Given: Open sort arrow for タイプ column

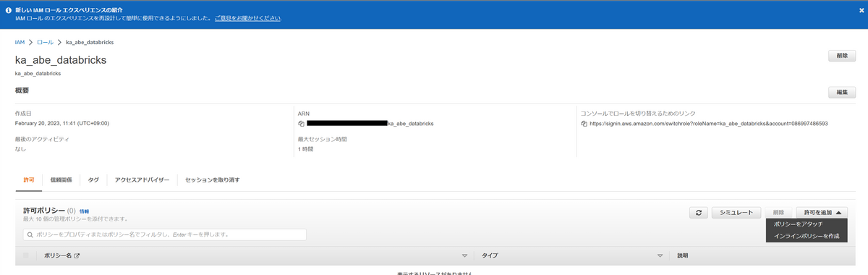Looking at the screenshot, I should (x=660, y=256).
